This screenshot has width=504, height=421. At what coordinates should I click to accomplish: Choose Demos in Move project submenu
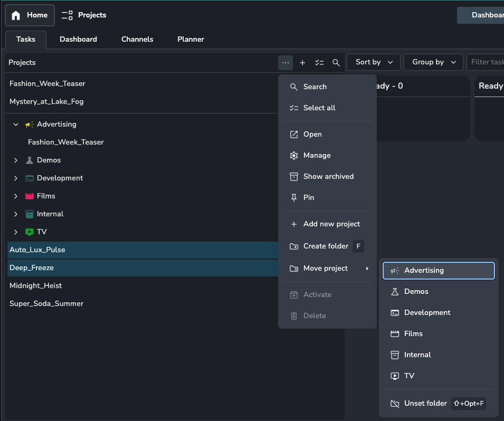[x=439, y=292]
